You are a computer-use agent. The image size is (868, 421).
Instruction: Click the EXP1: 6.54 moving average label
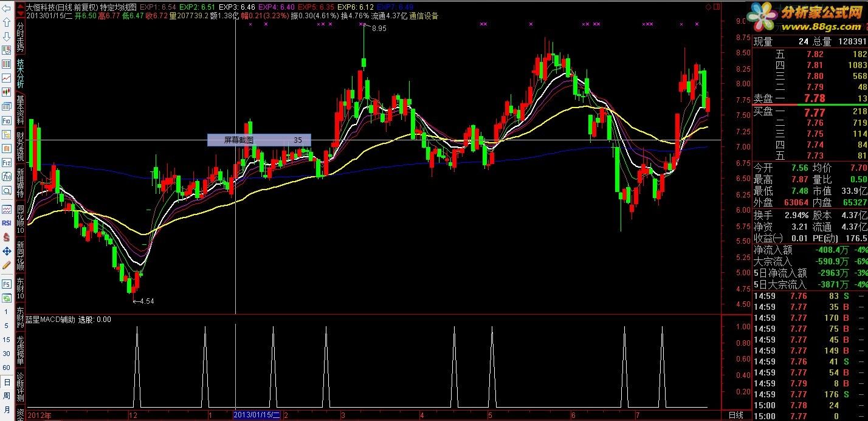click(158, 7)
